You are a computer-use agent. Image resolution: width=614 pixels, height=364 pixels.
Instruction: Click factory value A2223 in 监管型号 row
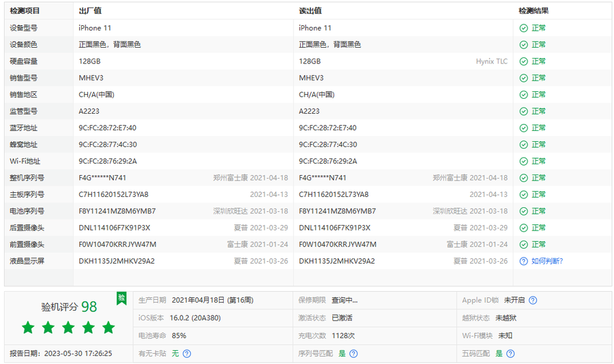click(89, 111)
